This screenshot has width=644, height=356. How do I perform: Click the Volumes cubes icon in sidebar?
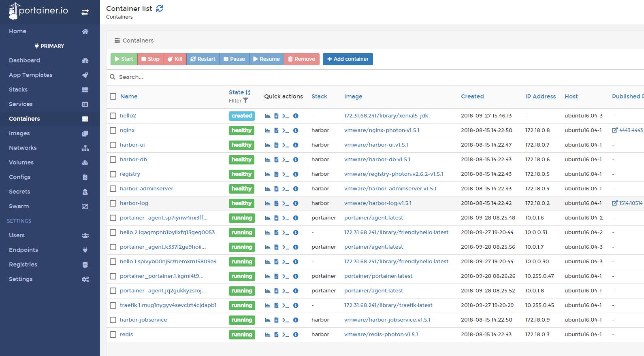(85, 163)
